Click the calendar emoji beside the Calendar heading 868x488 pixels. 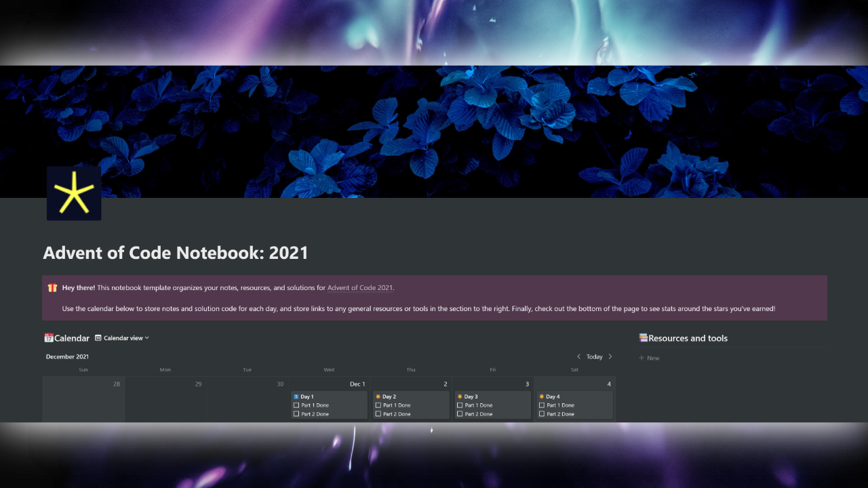(48, 338)
